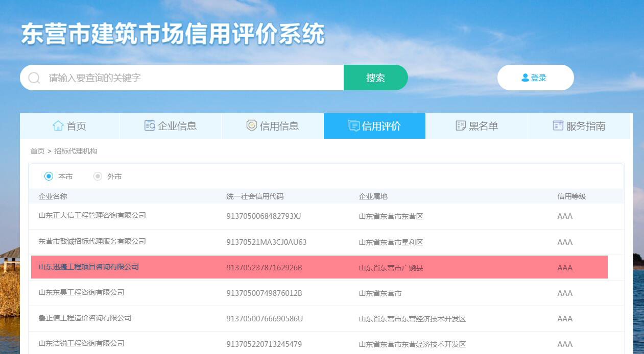This screenshot has width=644, height=354.
Task: Click the user icon beside 登录
Action: (525, 78)
